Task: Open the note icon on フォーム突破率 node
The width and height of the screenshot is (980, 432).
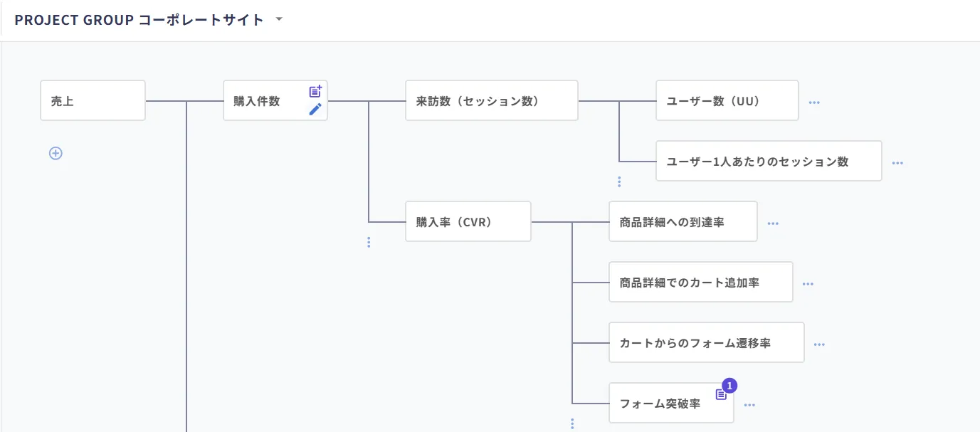Action: [x=721, y=394]
